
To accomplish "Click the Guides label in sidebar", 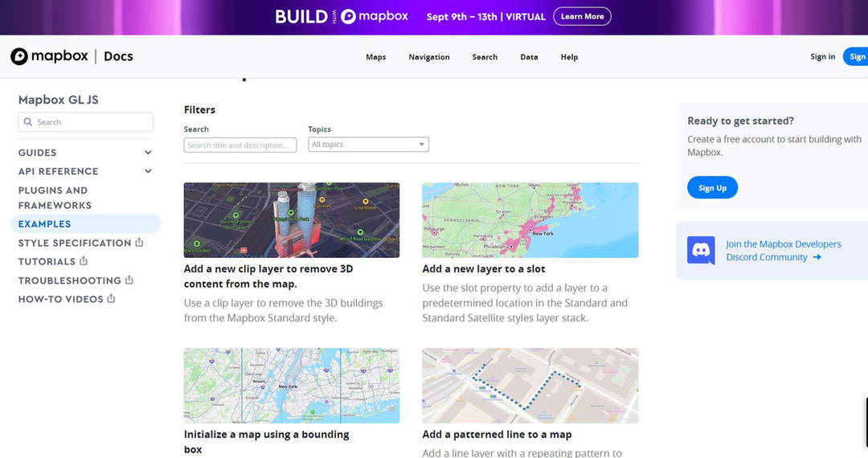I will pos(37,153).
